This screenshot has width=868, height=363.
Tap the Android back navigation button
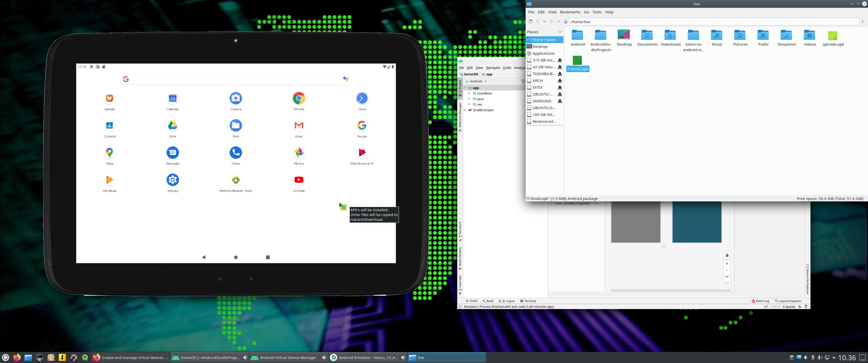click(204, 257)
